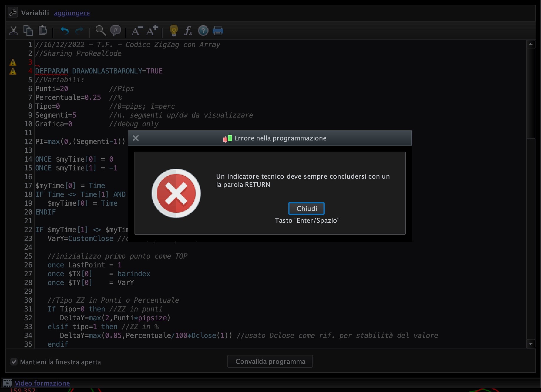Click on 'Punti=20' code line
This screenshot has width=541, height=392.
coord(52,89)
